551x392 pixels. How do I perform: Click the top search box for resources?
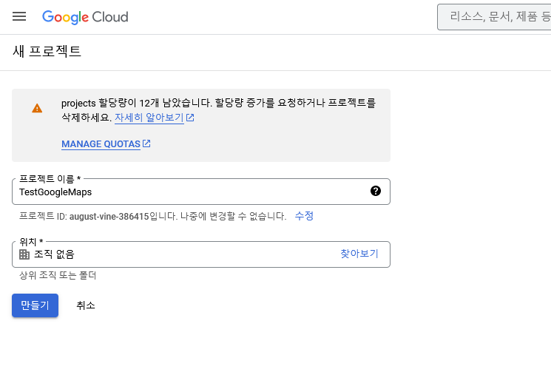(494, 17)
